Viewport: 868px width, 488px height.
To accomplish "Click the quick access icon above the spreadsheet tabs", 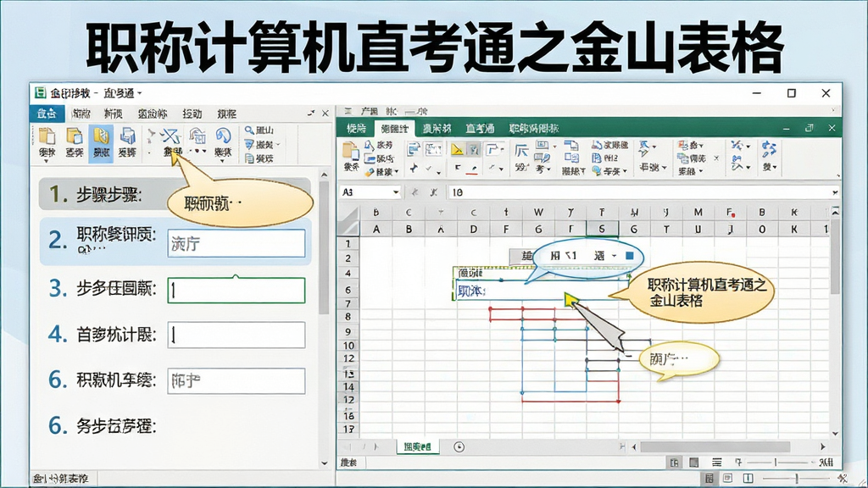I will (348, 111).
